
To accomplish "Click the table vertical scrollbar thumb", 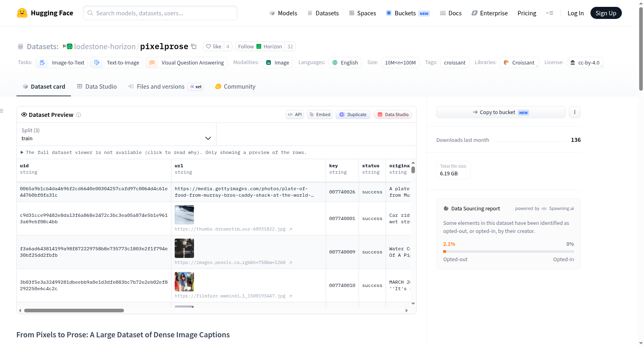I will [413, 170].
